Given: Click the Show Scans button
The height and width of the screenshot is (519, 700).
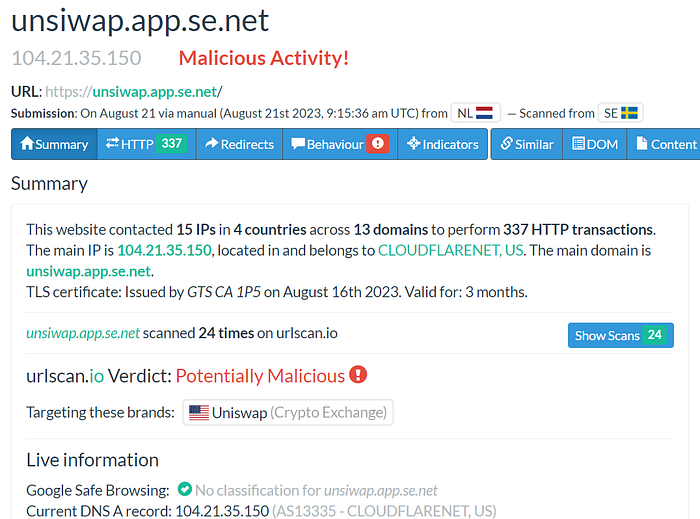Looking at the screenshot, I should pyautogui.click(x=621, y=335).
